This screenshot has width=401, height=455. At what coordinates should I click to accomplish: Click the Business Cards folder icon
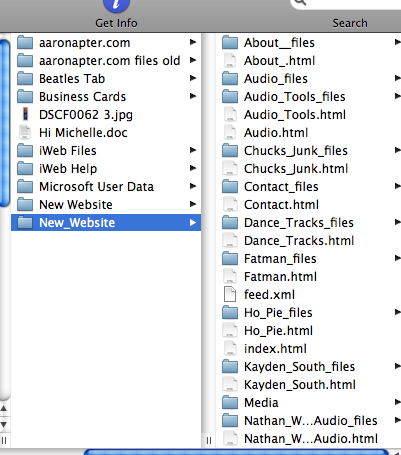[25, 97]
